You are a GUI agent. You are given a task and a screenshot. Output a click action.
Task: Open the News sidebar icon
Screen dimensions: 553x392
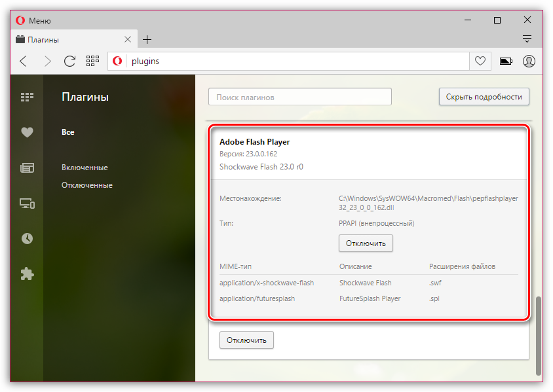[x=27, y=168]
